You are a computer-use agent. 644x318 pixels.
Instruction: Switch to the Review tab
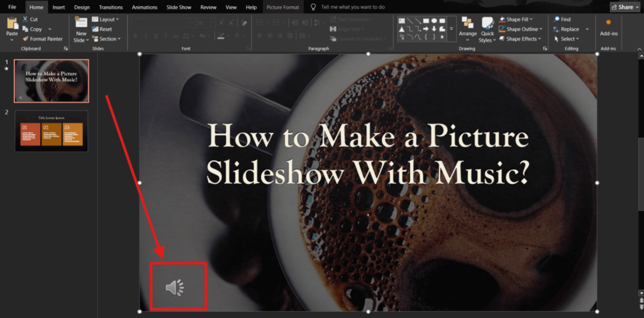click(x=209, y=7)
